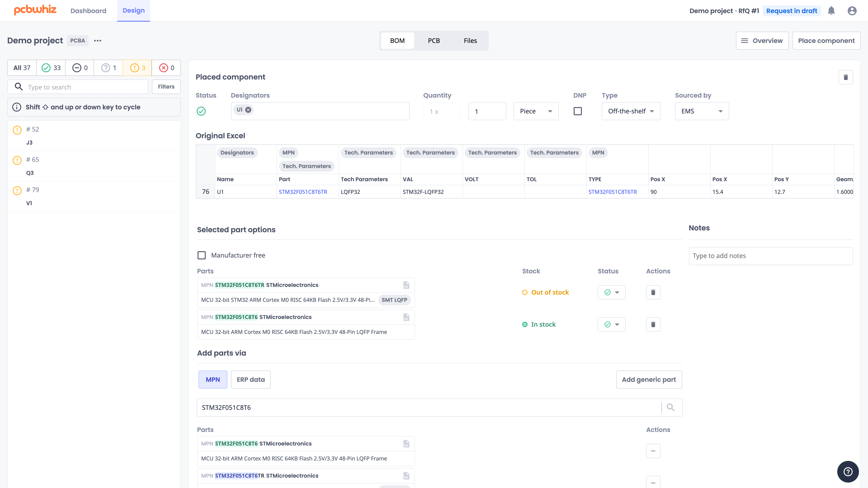Click the search magnifier in BOM list
Screen dimensions: 868x488
coord(19,87)
